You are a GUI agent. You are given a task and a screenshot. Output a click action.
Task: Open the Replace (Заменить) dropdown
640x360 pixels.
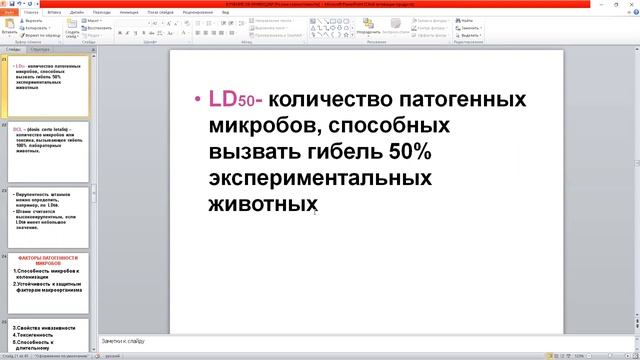coord(469,28)
